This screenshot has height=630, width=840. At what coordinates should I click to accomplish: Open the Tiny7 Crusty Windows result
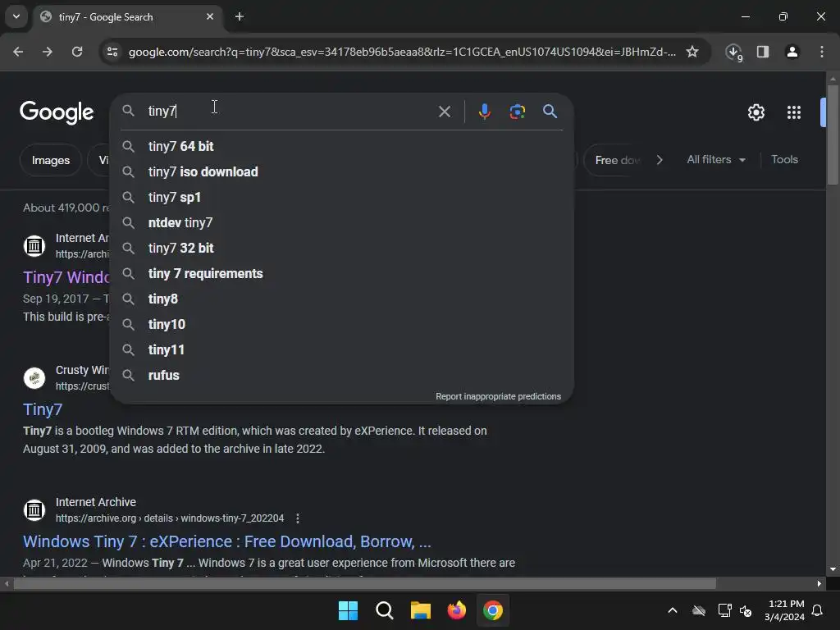43,409
